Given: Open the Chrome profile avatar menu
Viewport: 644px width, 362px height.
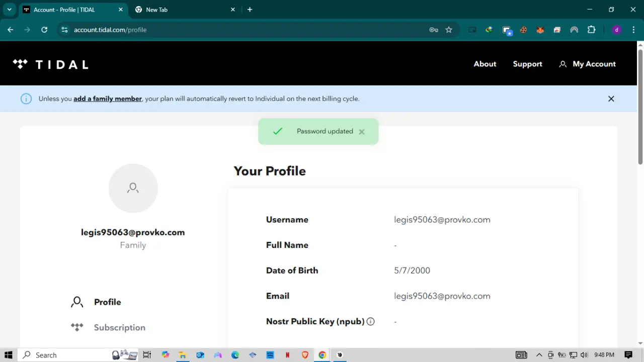Looking at the screenshot, I should [616, 30].
